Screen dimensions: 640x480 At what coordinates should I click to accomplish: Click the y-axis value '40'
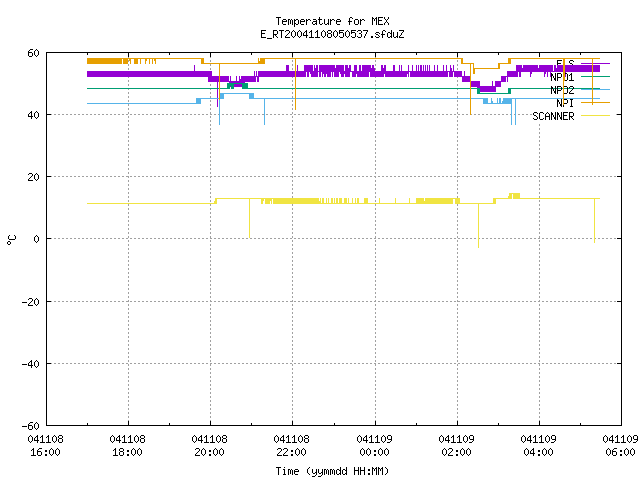33,115
